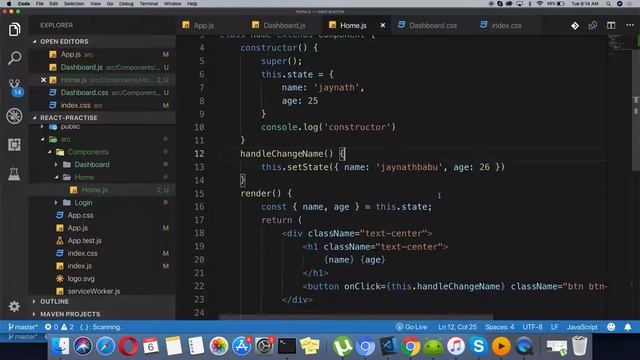Open index.js in the file tree
The height and width of the screenshot is (360, 640).
80,266
